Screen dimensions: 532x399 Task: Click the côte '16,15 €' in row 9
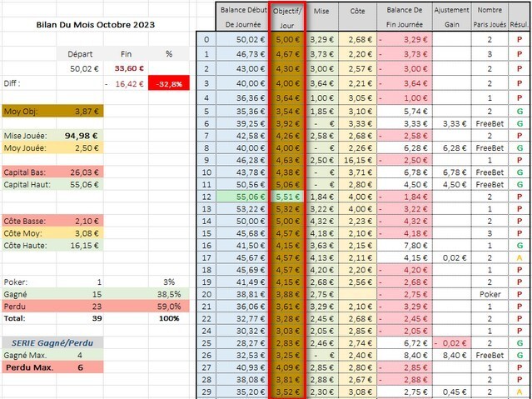coord(357,160)
